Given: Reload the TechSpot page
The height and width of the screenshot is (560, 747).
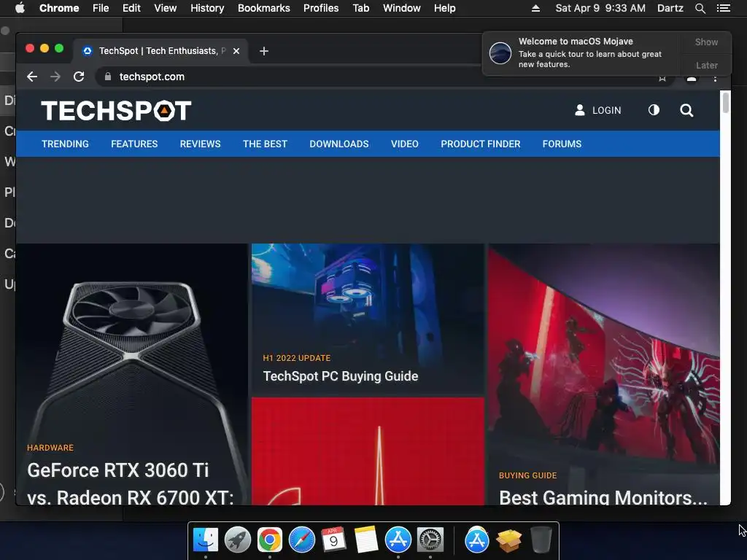Looking at the screenshot, I should (x=79, y=77).
